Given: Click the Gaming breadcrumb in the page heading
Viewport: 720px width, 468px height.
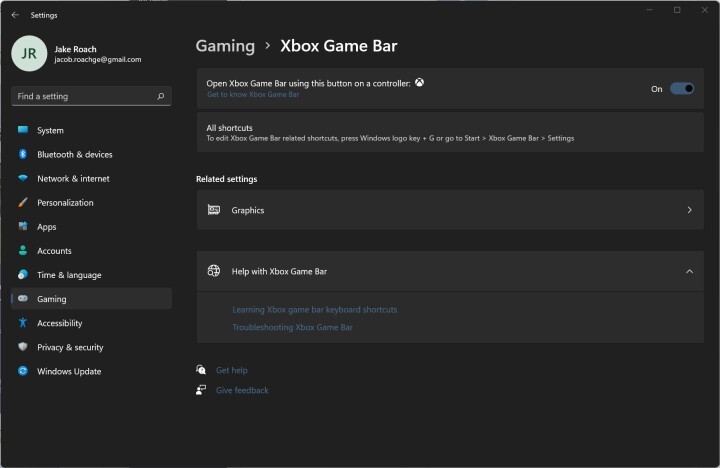Looking at the screenshot, I should (225, 46).
